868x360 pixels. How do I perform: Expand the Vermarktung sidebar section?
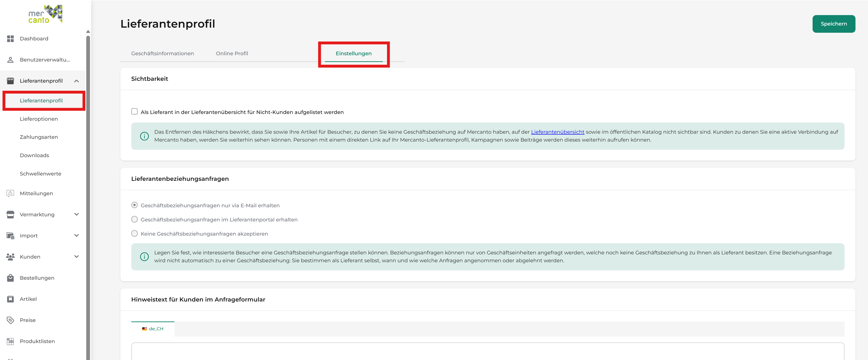coord(77,214)
